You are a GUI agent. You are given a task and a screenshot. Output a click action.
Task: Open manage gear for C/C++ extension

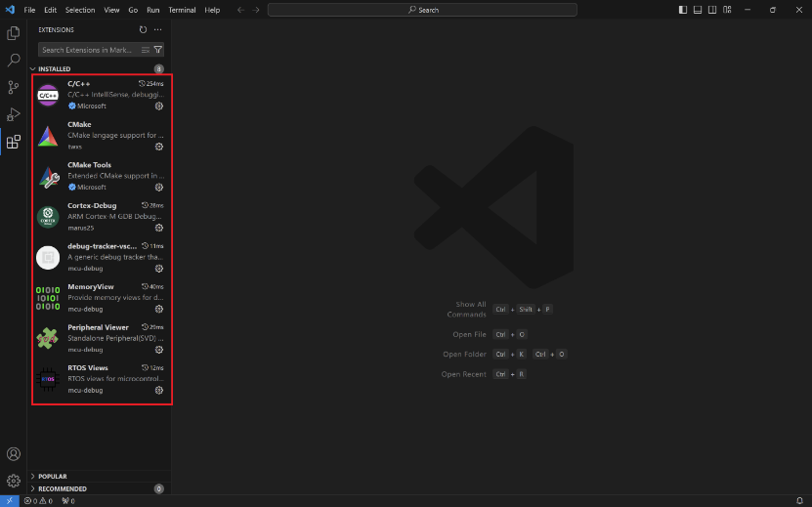coord(159,106)
